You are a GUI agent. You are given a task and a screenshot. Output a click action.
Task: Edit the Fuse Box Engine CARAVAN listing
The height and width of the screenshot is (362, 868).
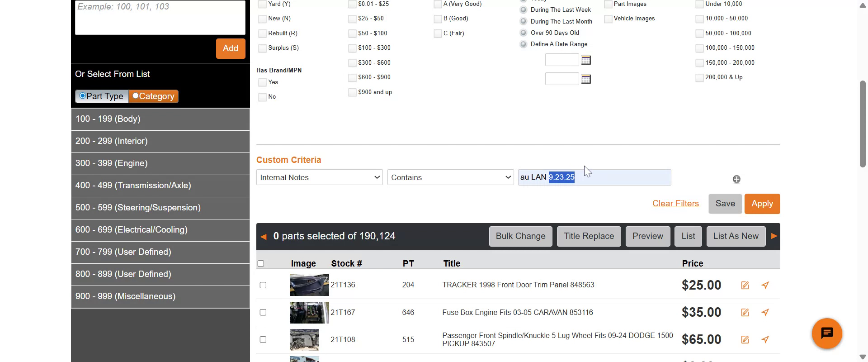coord(745,312)
